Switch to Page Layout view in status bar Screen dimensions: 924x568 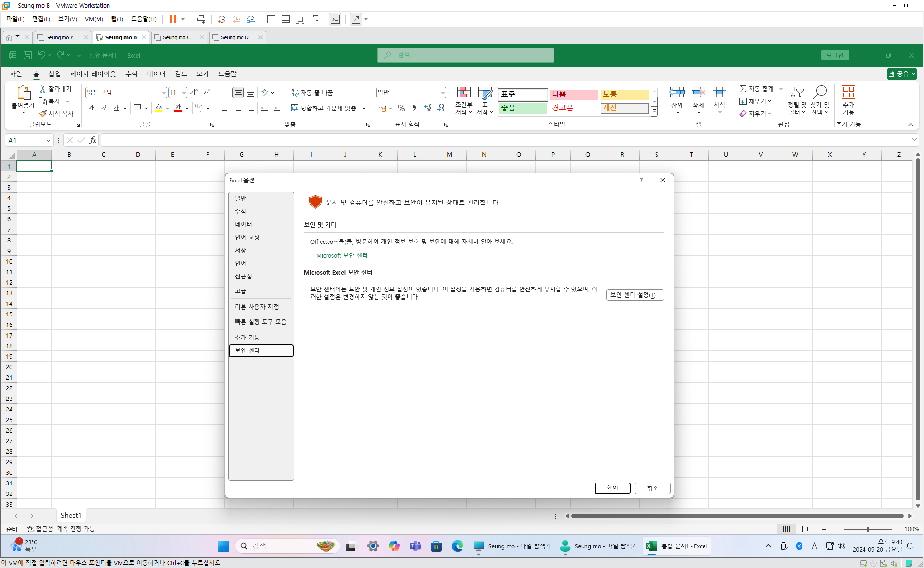click(805, 529)
